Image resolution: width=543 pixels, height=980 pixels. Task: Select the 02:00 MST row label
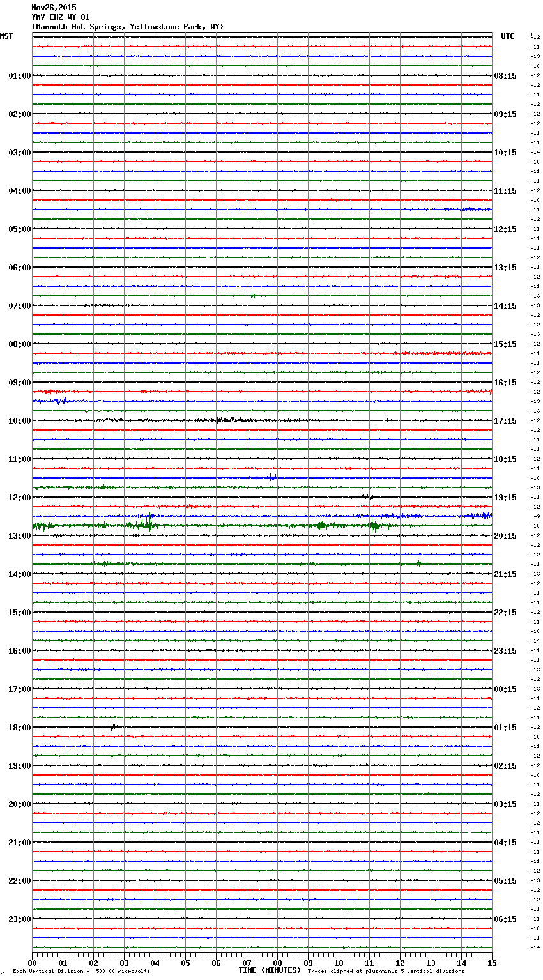click(20, 114)
